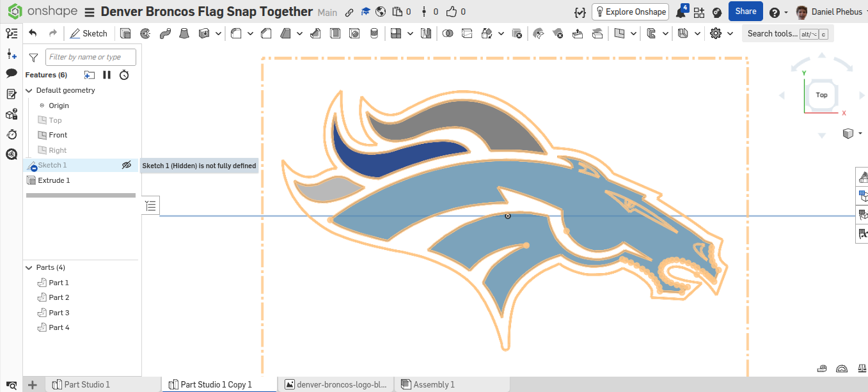The image size is (868, 392).
Task: Collapse the Parts (4) list
Action: 29,267
